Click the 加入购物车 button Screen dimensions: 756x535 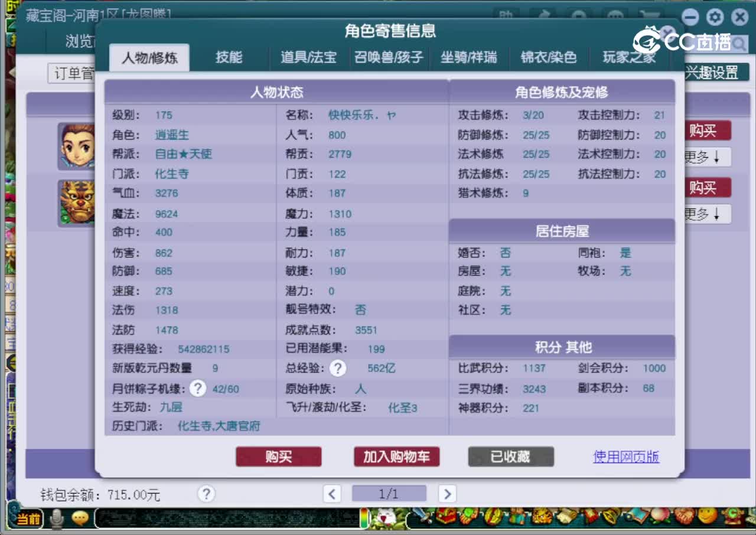pos(396,456)
